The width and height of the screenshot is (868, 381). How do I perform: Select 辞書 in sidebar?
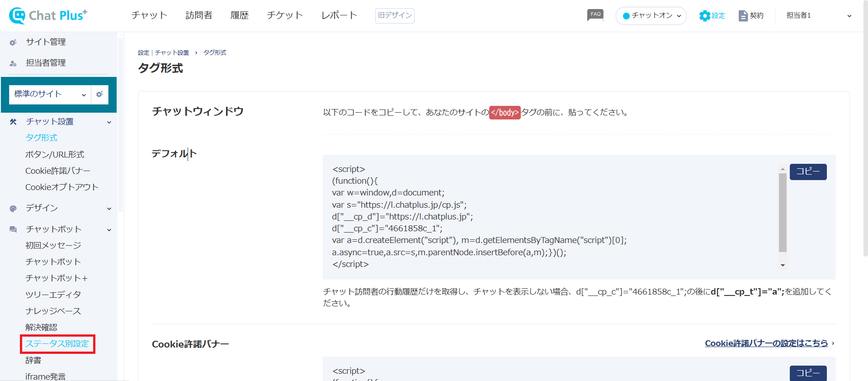(x=33, y=360)
